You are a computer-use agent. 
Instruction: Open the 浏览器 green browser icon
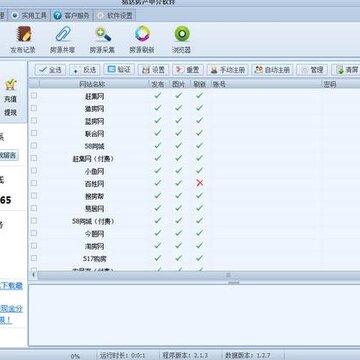pos(182,34)
